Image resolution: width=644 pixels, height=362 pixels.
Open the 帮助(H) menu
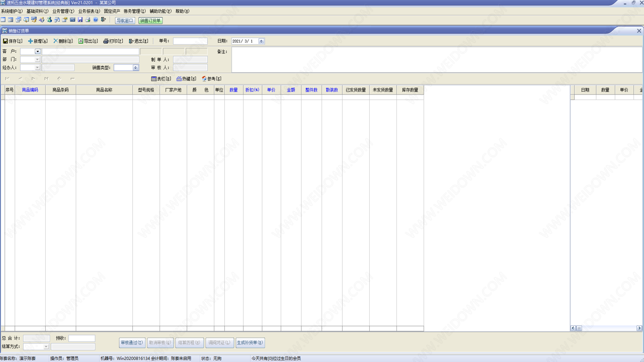point(183,11)
